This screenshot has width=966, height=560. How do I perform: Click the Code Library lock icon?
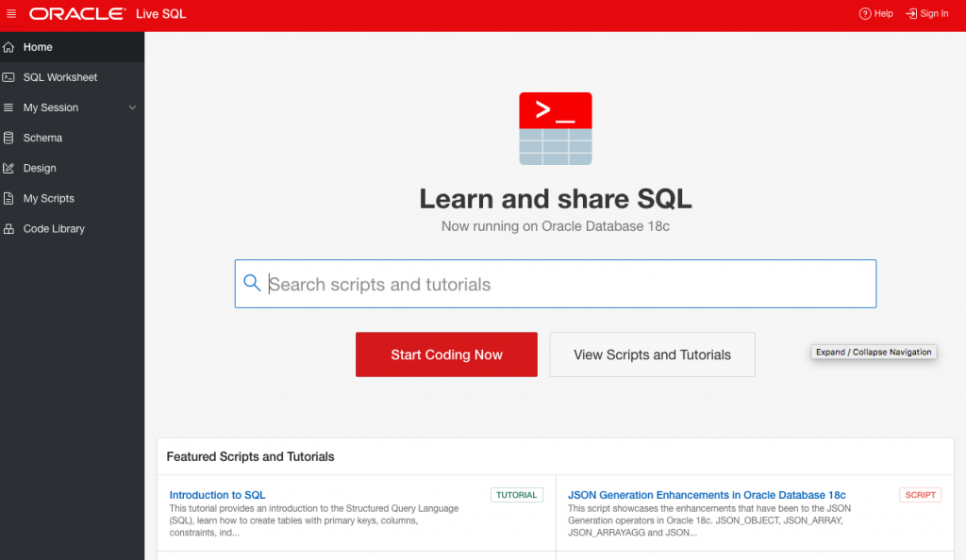pos(8,228)
